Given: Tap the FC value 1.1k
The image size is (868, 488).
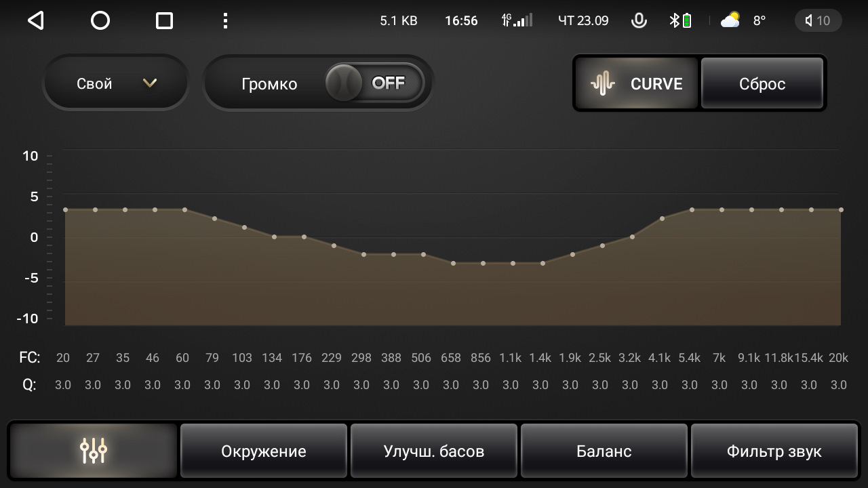Looking at the screenshot, I should pyautogui.click(x=511, y=358).
